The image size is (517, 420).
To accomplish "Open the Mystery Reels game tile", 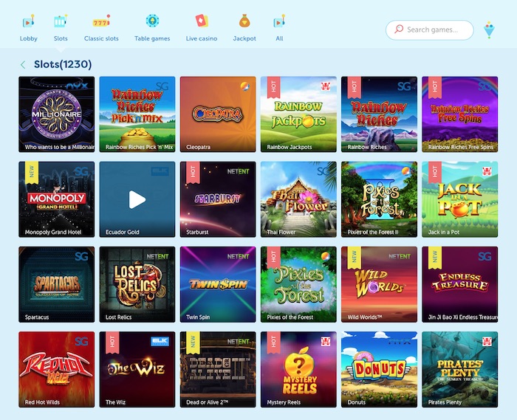I will tap(298, 369).
